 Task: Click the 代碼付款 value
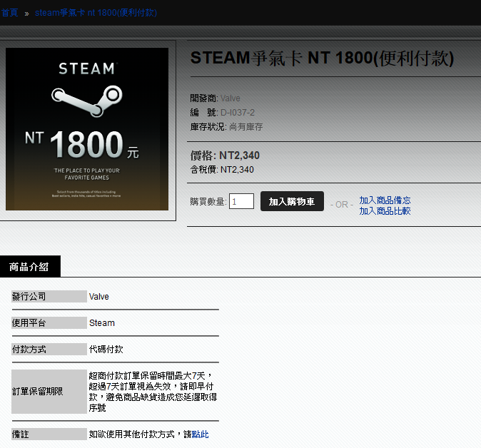pos(106,350)
